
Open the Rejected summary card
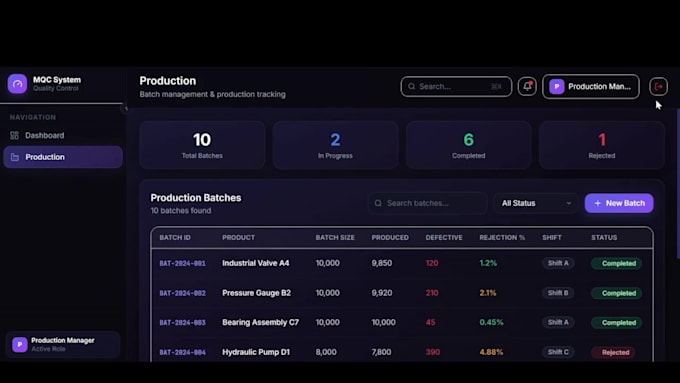point(602,145)
